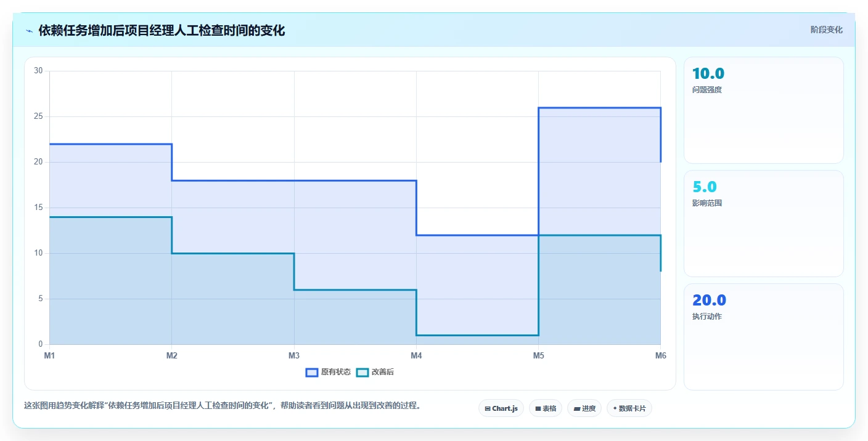Click the M3 x-axis label
868x441 pixels.
click(294, 355)
